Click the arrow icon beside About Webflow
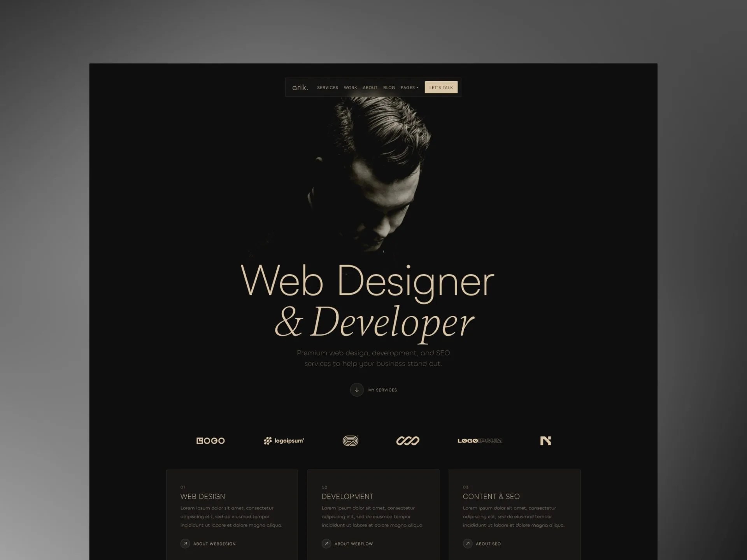This screenshot has width=747, height=560. [326, 544]
